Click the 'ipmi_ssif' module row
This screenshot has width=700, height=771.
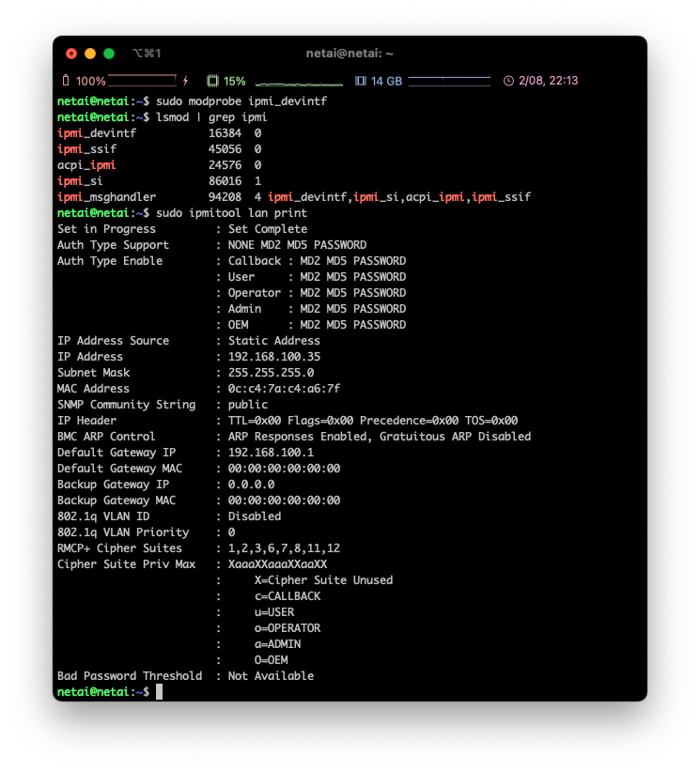point(160,149)
